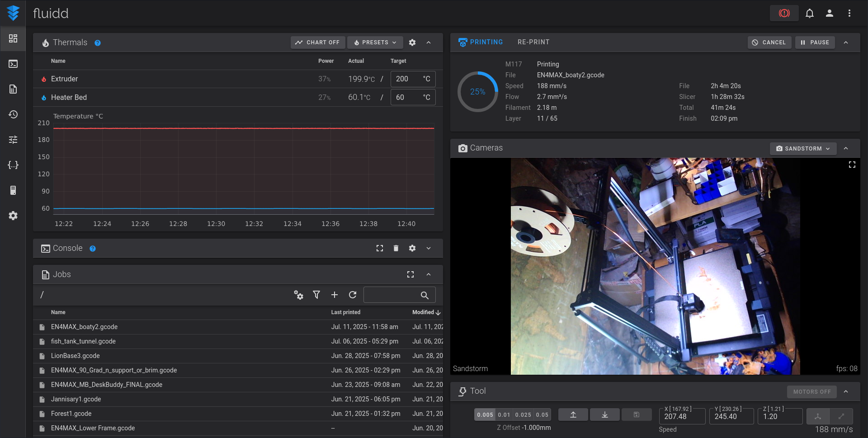Collapse the Thermals panel
This screenshot has width=868, height=438.
click(x=429, y=42)
